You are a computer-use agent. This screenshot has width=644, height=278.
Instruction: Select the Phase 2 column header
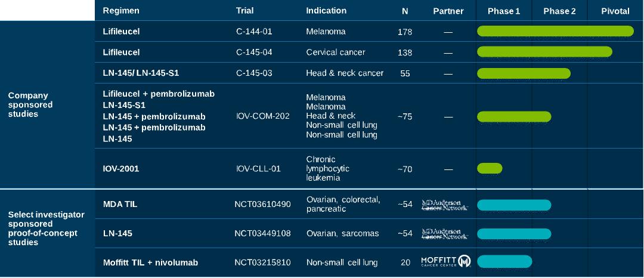(x=559, y=11)
